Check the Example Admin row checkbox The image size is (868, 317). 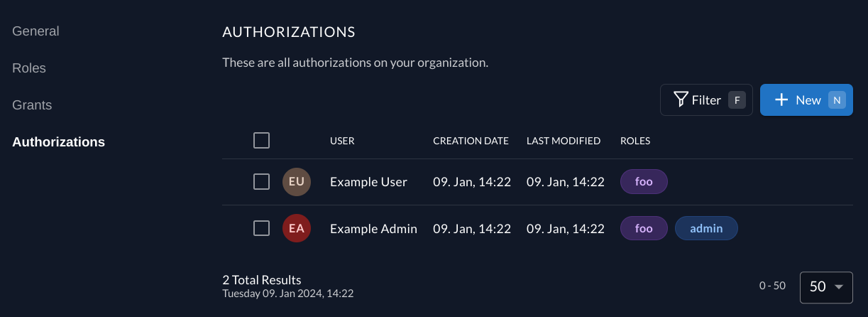pos(262,229)
